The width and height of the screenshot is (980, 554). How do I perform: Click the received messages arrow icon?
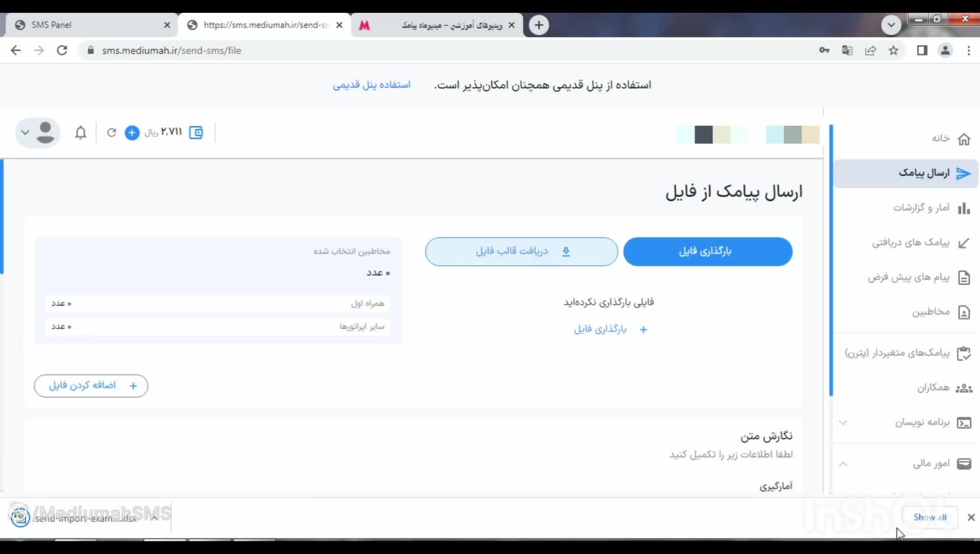coord(964,243)
